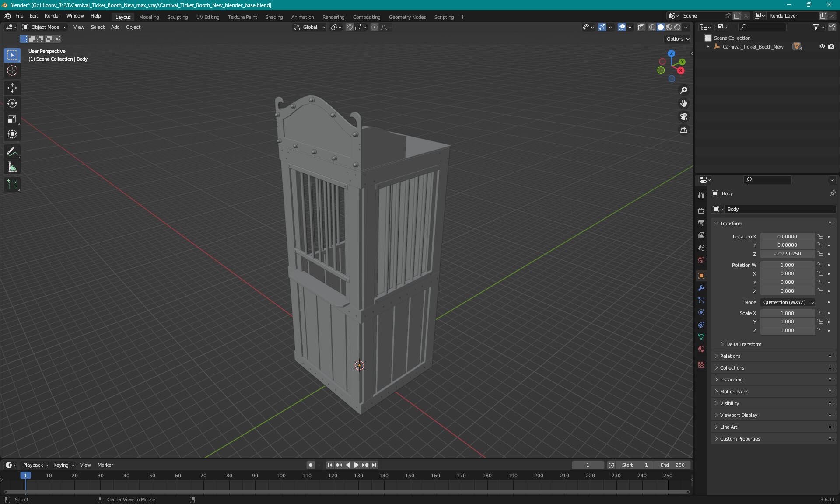Click the zoom viewport magnifier icon
840x504 pixels.
click(x=684, y=90)
